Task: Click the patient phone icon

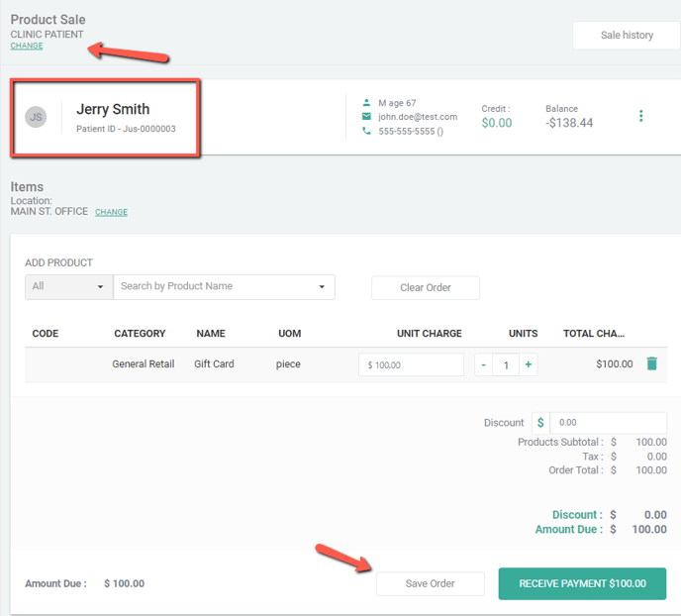Action: 366,131
